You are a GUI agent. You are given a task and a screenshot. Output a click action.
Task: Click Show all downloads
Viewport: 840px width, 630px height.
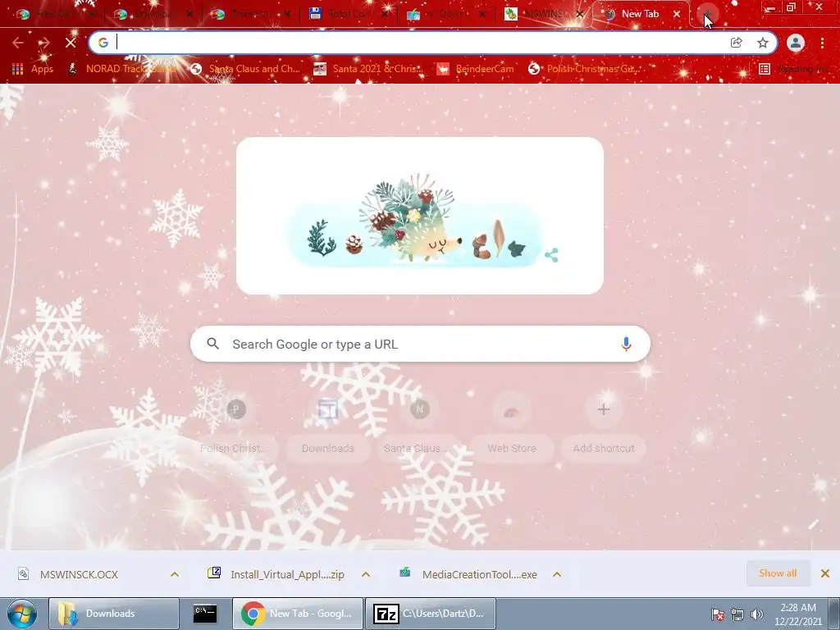[778, 573]
